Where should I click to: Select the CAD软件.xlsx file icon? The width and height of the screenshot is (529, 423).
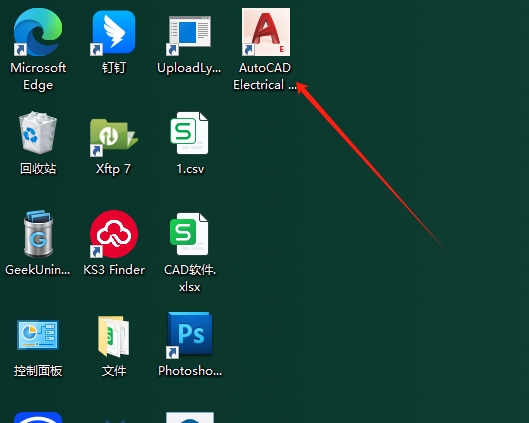coord(189,233)
